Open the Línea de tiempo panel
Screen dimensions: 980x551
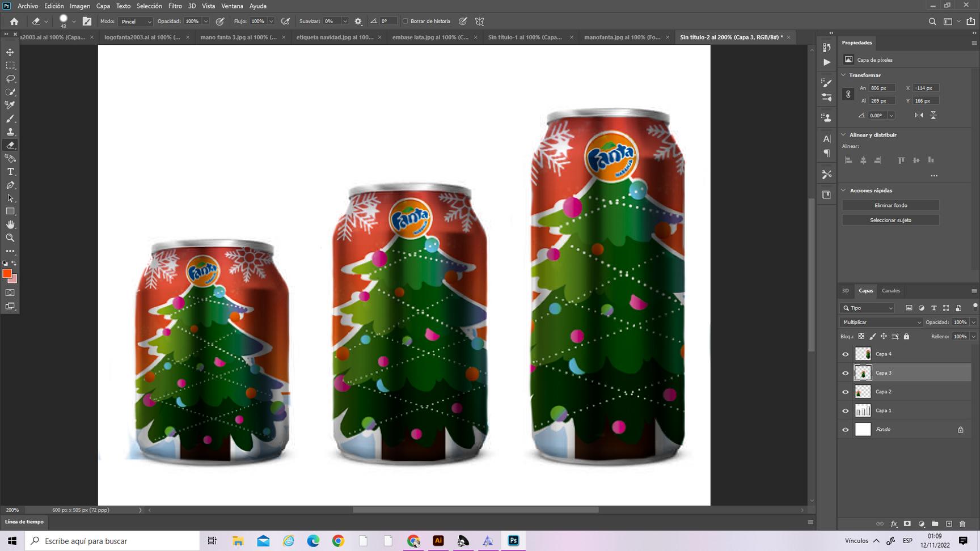24,522
